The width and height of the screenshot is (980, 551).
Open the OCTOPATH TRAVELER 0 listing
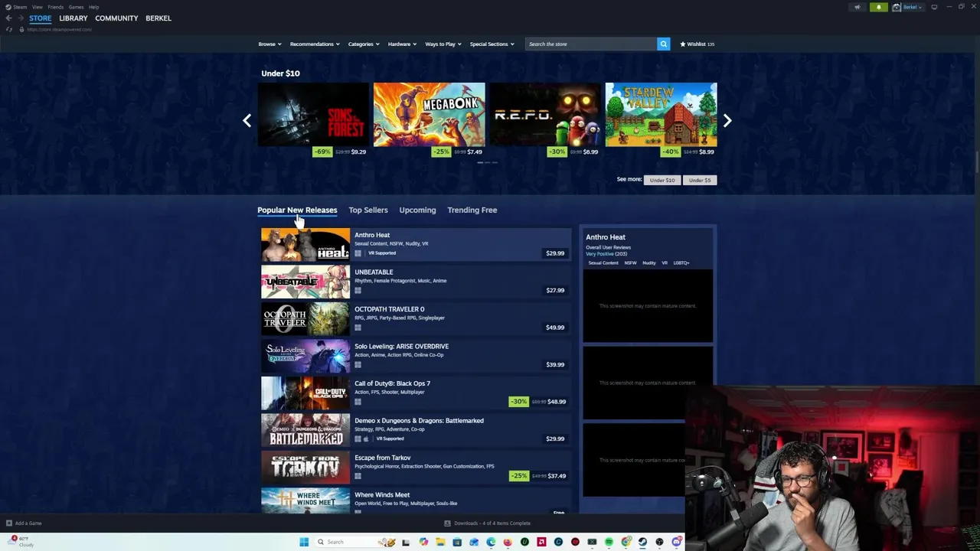tap(416, 318)
